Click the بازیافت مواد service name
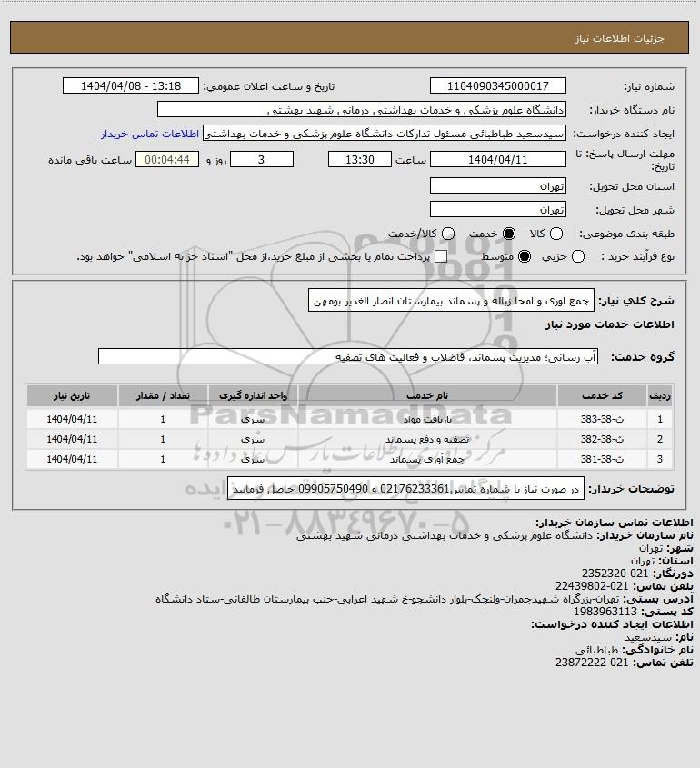Screen dimensions: 700x768 pyautogui.click(x=427, y=419)
